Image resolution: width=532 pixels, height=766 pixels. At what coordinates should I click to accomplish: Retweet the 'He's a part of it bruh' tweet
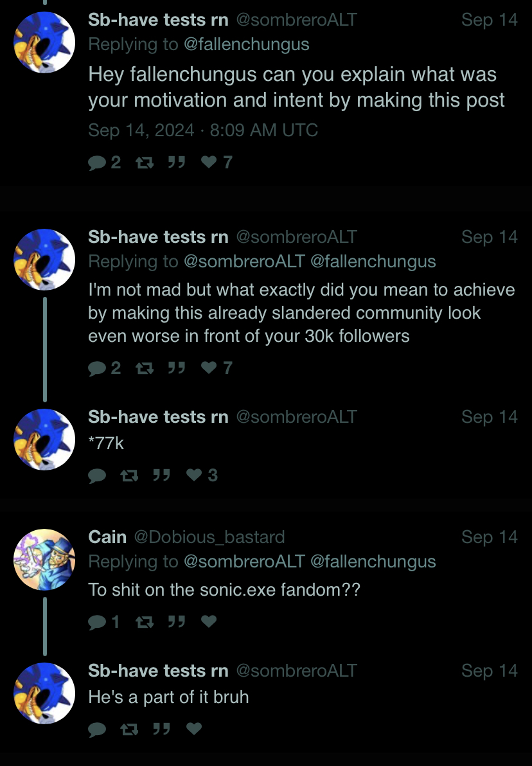(129, 729)
